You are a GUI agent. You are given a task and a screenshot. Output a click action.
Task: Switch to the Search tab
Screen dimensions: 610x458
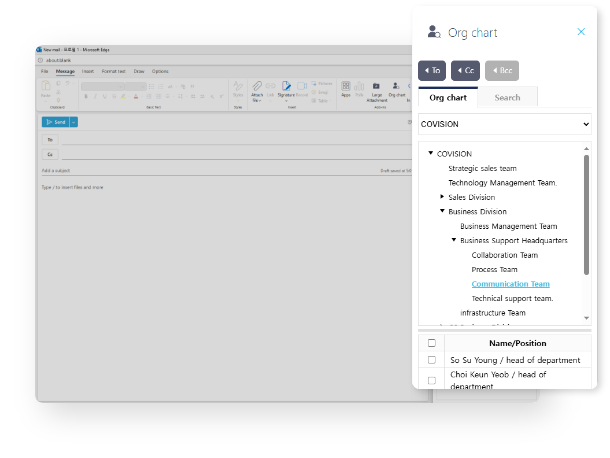[x=507, y=97]
